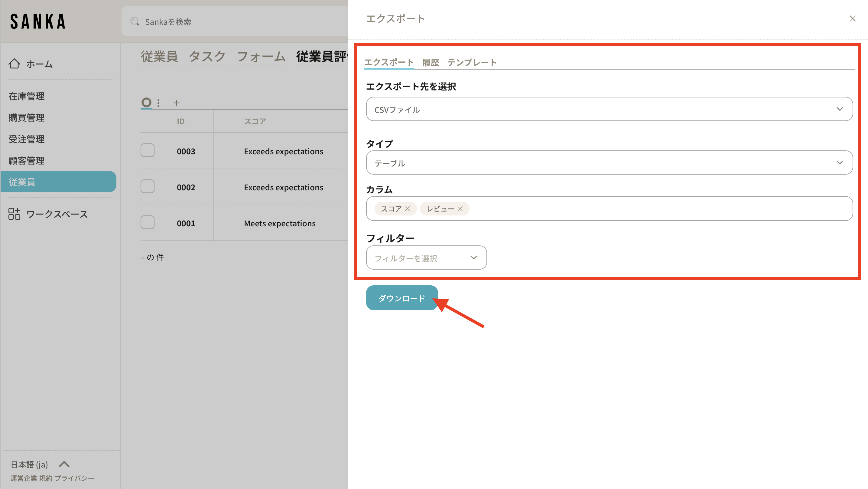868x489 pixels.
Task: Open the フィルターを選択 dropdown
Action: (426, 258)
